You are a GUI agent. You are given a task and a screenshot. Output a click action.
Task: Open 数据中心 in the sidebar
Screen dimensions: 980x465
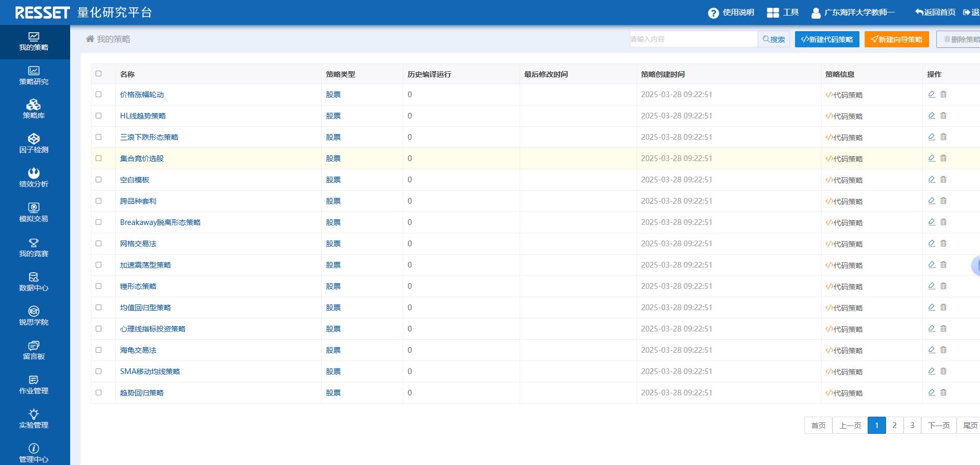coord(34,282)
